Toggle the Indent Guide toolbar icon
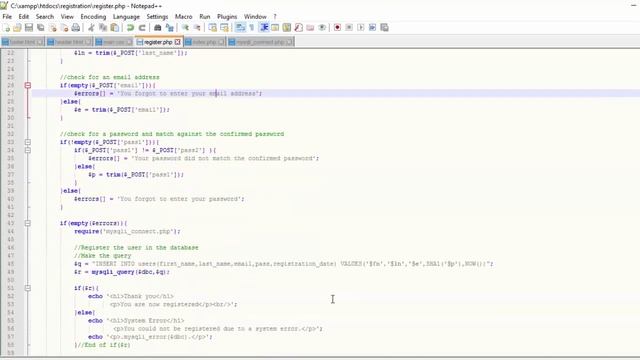Viewport: 640px width, 360px height. tap(264, 28)
